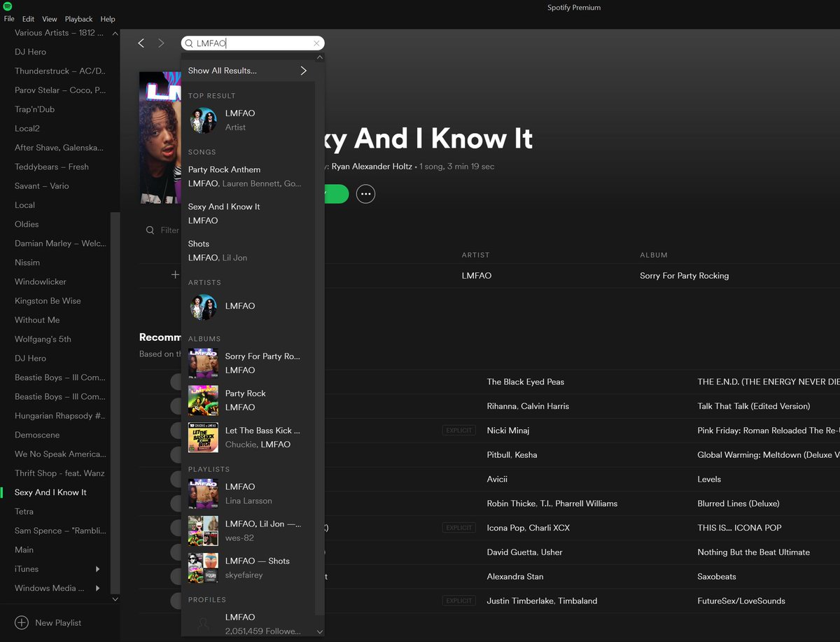Open the Party Rock album cover
840x642 pixels.
(x=203, y=400)
